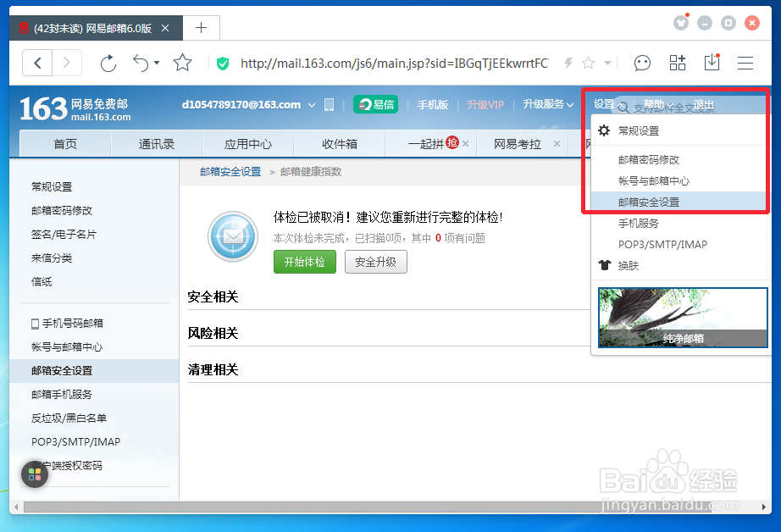Open the browser extensions grid icon
Image resolution: width=781 pixels, height=532 pixels.
coord(678,63)
